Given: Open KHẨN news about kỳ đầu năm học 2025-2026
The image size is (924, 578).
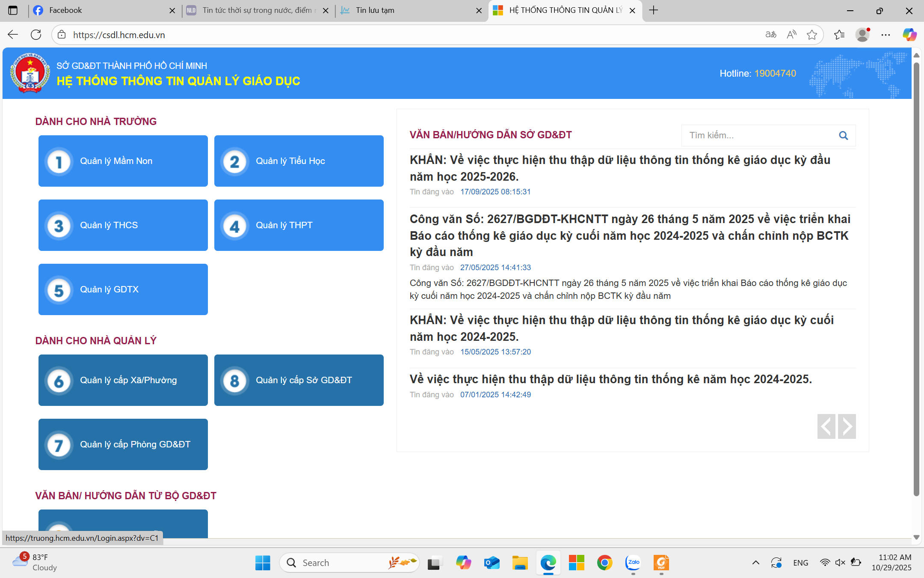Looking at the screenshot, I should coord(620,168).
